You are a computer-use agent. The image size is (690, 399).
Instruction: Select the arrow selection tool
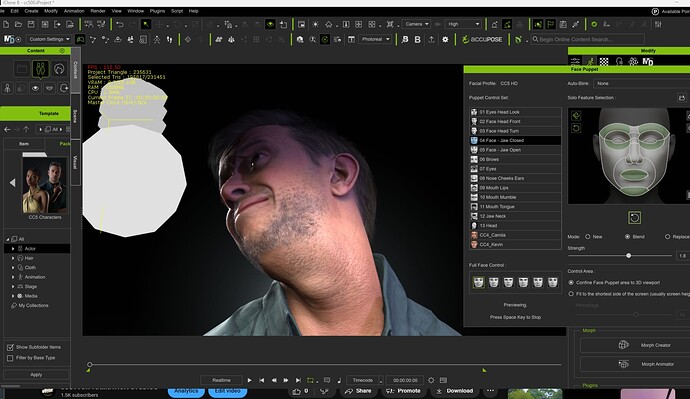tap(145, 24)
